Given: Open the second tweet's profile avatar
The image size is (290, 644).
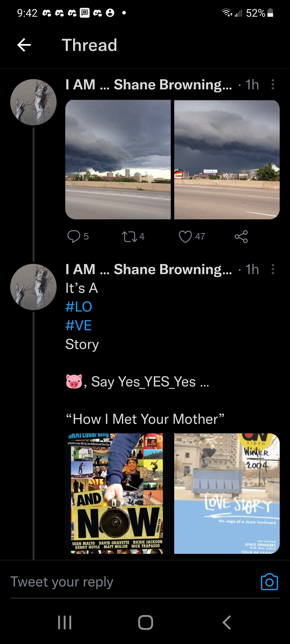Looking at the screenshot, I should pyautogui.click(x=33, y=287).
